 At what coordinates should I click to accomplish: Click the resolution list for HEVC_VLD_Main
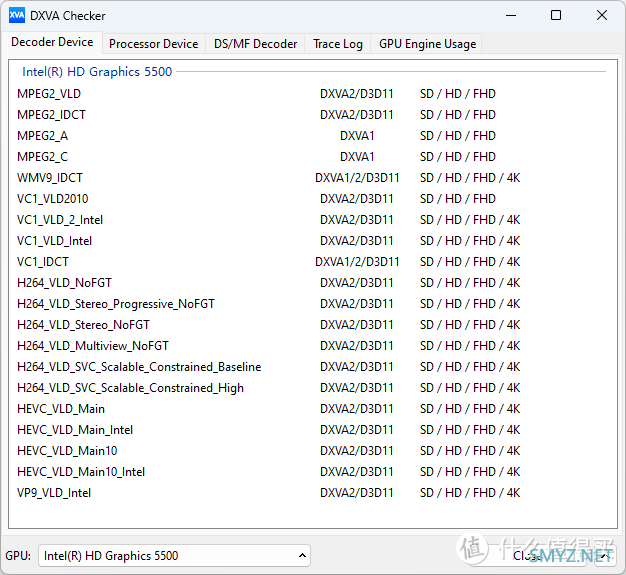click(x=470, y=409)
